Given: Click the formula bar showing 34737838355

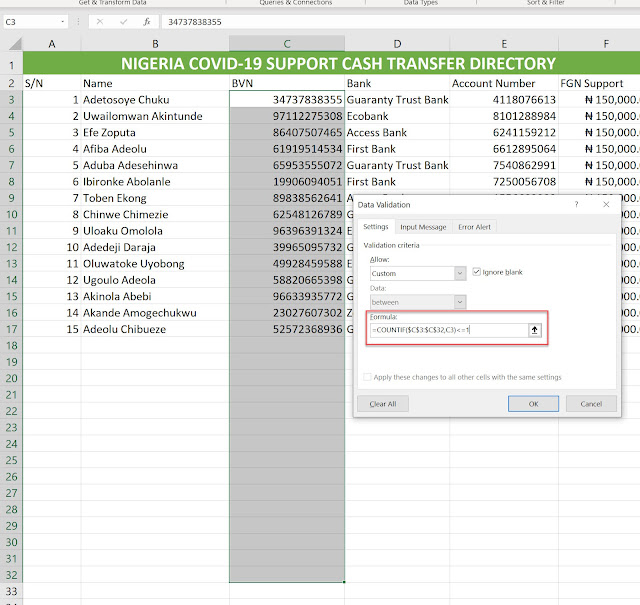Looking at the screenshot, I should [x=400, y=22].
